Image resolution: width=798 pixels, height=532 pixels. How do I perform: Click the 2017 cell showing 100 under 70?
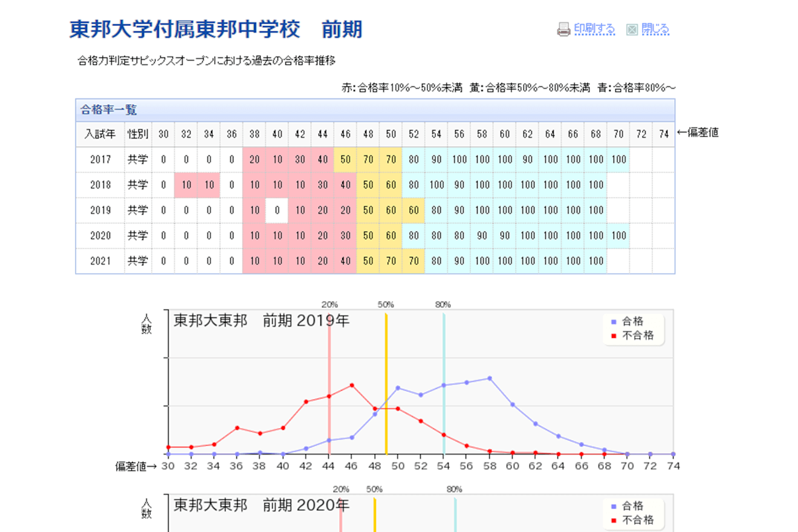point(618,160)
